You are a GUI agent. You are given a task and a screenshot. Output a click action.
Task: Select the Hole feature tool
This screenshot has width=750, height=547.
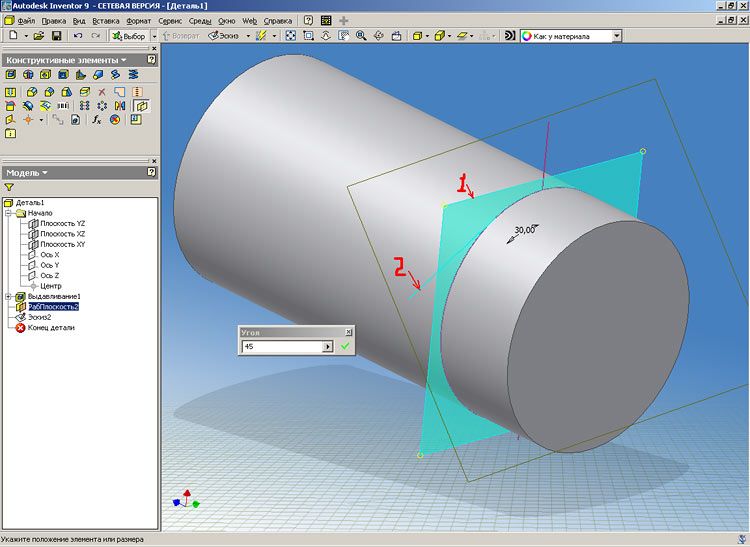pos(45,75)
